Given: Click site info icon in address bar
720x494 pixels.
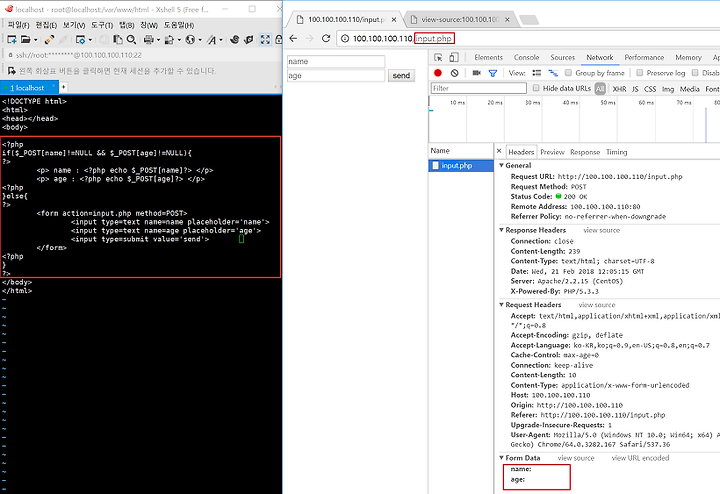Looking at the screenshot, I should coord(345,39).
